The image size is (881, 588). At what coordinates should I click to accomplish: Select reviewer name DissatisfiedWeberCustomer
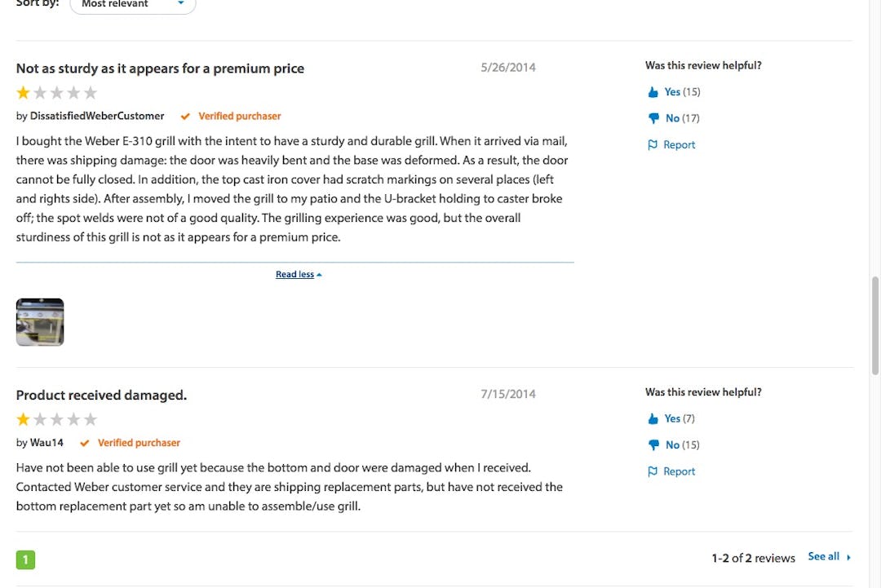click(96, 116)
